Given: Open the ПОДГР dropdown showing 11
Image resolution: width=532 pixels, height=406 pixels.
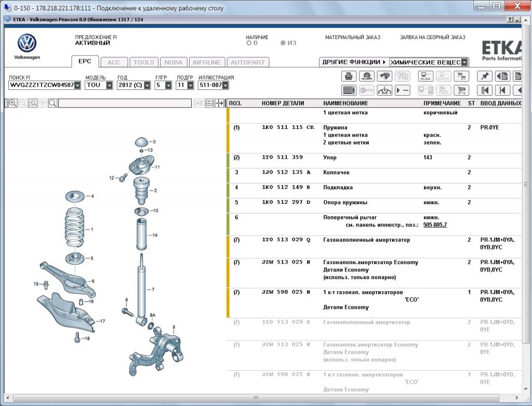Looking at the screenshot, I should pos(190,85).
